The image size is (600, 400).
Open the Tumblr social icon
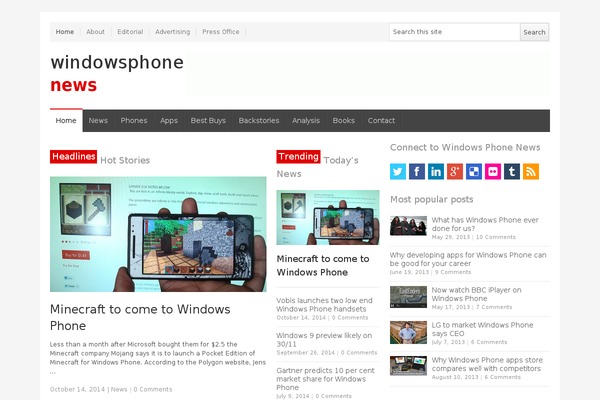(x=512, y=171)
